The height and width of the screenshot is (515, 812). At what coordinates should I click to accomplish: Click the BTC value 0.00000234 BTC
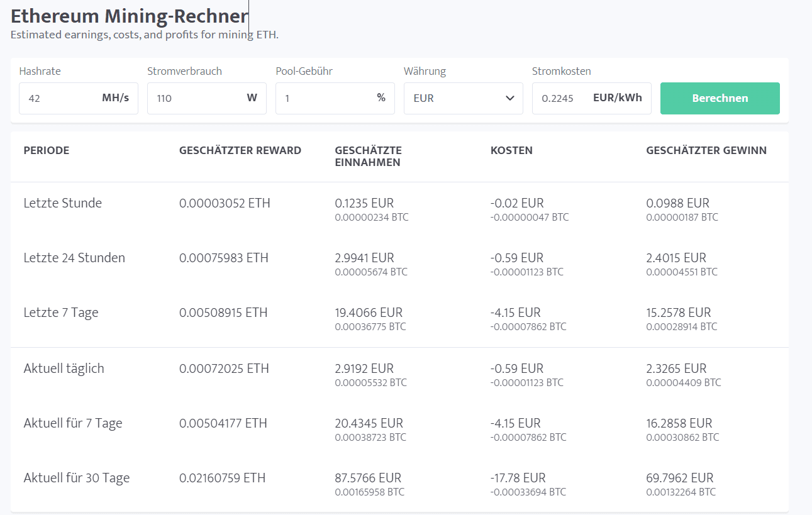tap(372, 218)
